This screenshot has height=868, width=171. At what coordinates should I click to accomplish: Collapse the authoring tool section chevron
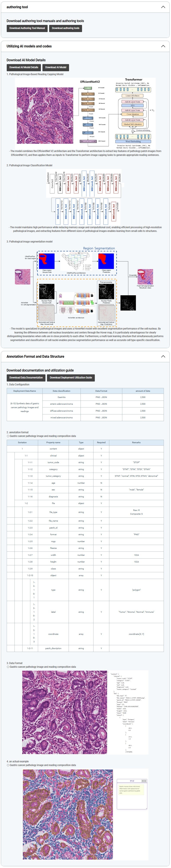click(x=163, y=7)
